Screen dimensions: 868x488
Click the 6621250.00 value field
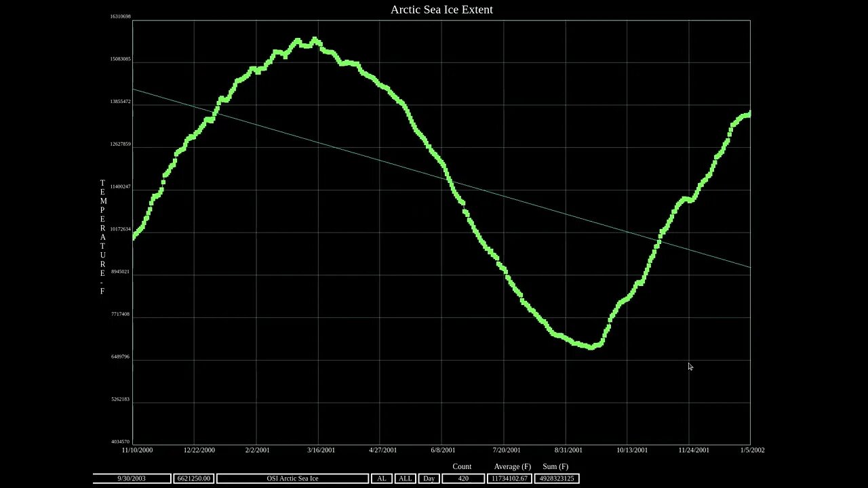[x=194, y=479]
